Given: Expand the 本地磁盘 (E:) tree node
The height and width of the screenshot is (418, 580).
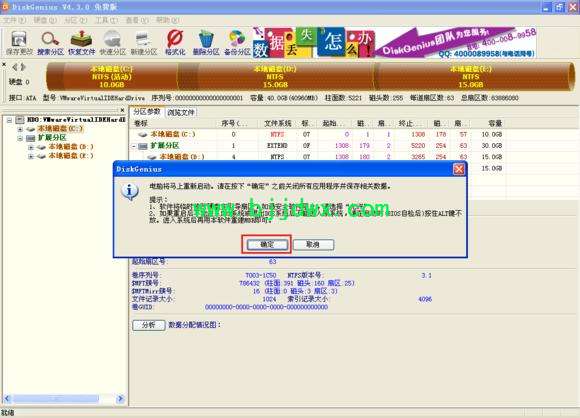Looking at the screenshot, I should coord(31,156).
